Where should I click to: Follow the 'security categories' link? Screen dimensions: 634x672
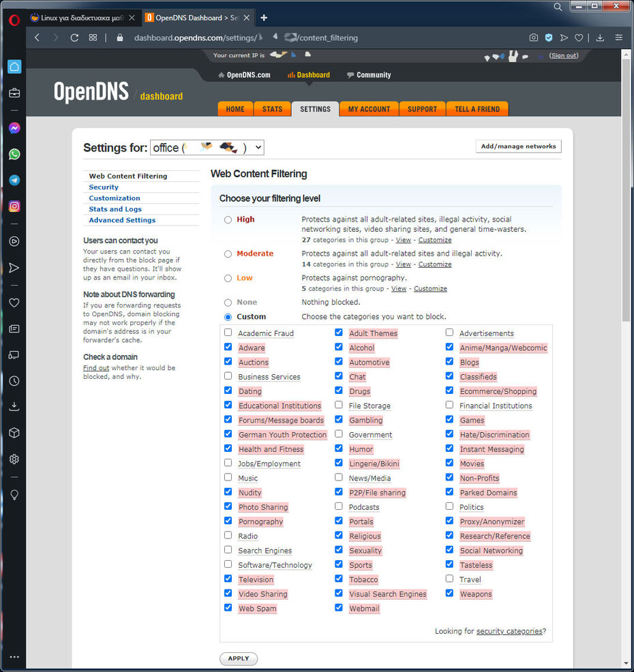click(x=509, y=631)
